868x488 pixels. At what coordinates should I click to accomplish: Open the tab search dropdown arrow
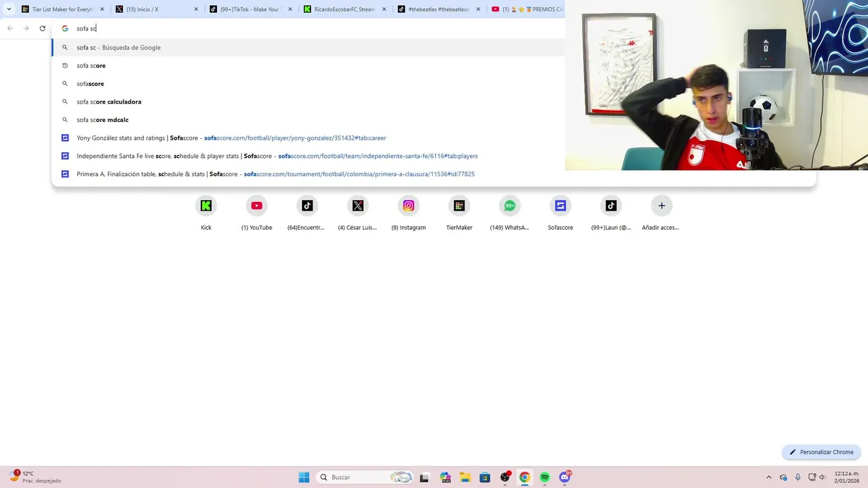pos(9,9)
